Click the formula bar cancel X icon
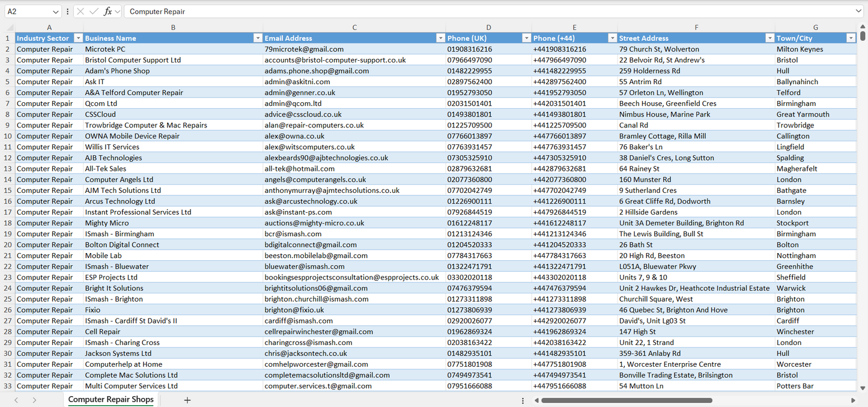Screen dimensions: 868x407 pyautogui.click(x=80, y=11)
